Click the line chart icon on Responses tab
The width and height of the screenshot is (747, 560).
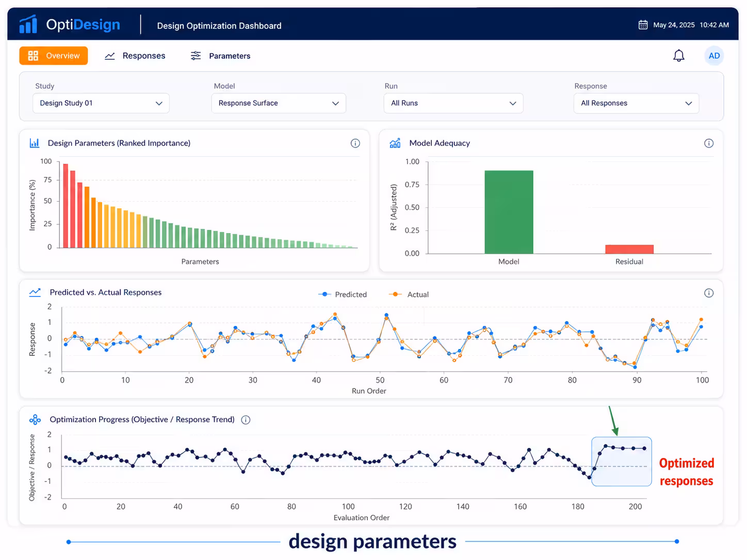(x=110, y=56)
